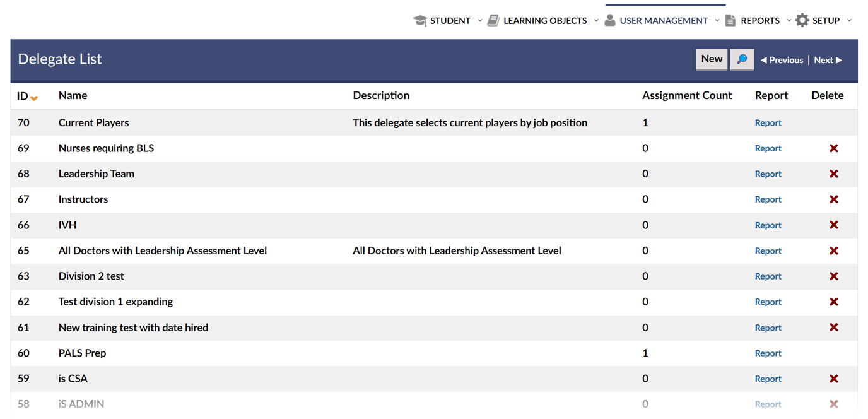Screen dimensions: 868x419
Task: Click delete icon for is CSA row
Action: [833, 379]
